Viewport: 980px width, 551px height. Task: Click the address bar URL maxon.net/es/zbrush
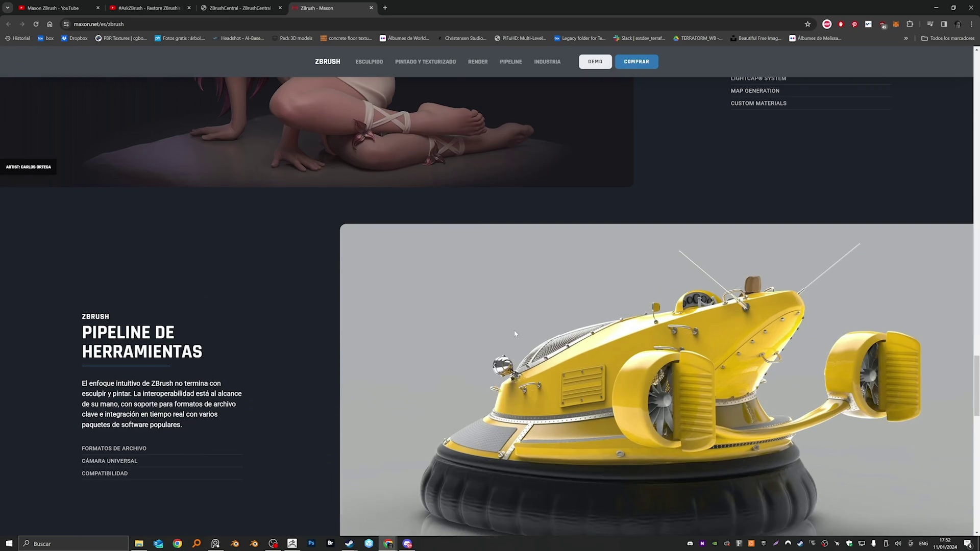pyautogui.click(x=99, y=24)
